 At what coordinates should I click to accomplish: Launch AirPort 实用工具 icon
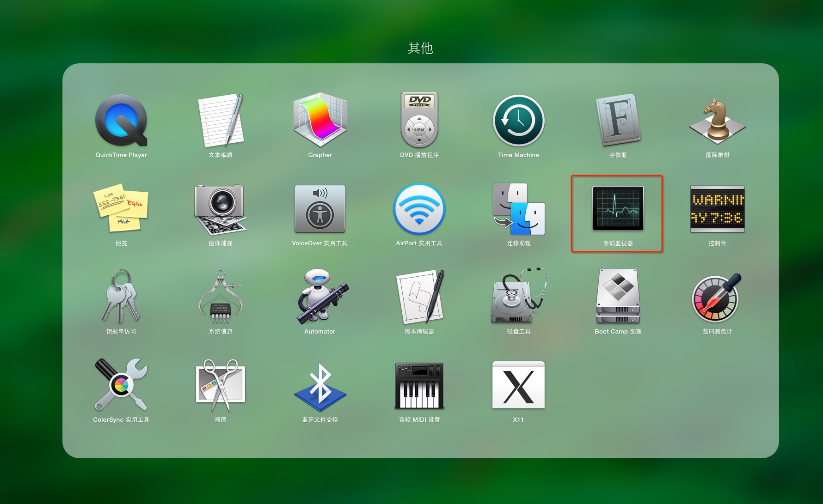(x=419, y=209)
